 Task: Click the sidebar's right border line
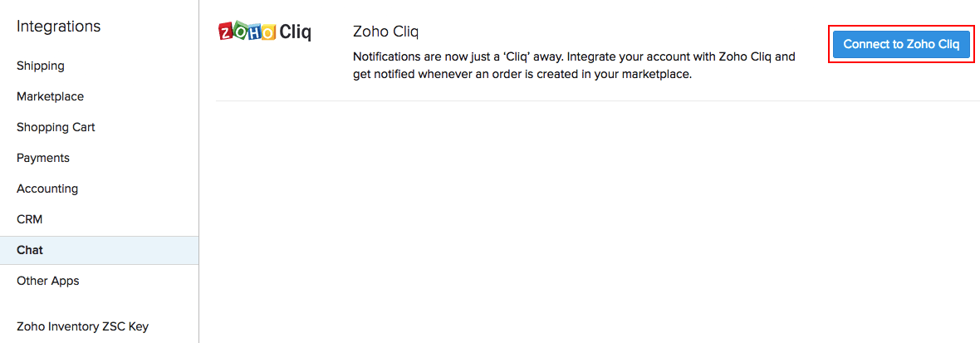pos(199,166)
